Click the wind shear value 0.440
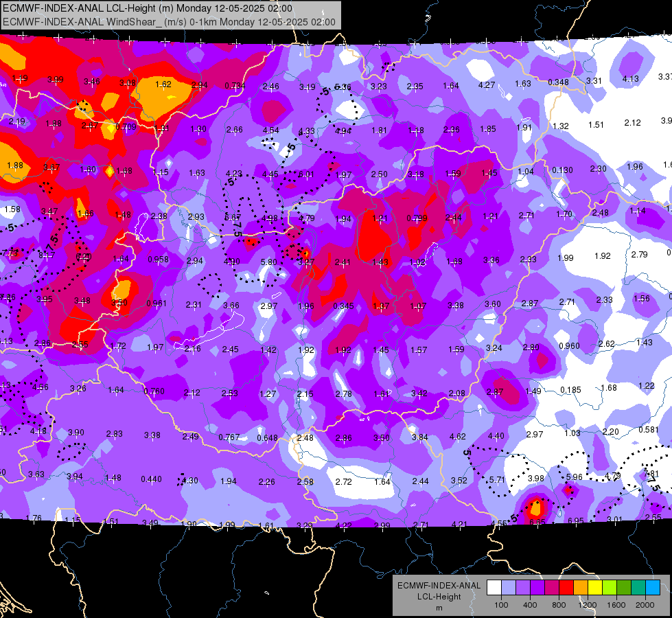Screen dimensions: 672x618 (x=151, y=479)
